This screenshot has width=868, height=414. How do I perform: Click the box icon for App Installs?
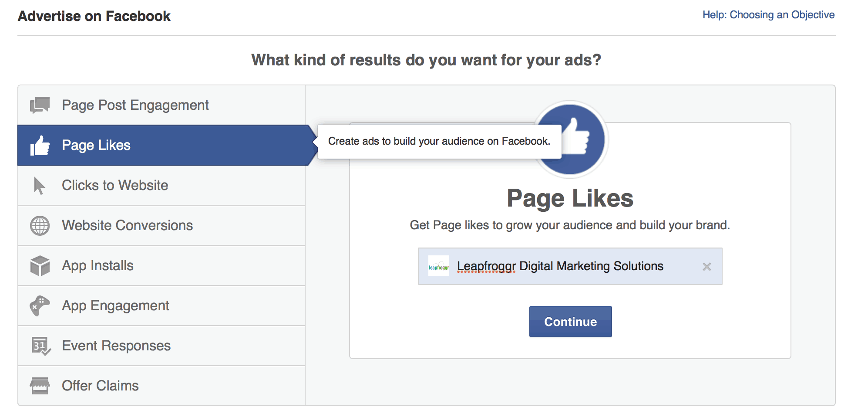pyautogui.click(x=40, y=266)
